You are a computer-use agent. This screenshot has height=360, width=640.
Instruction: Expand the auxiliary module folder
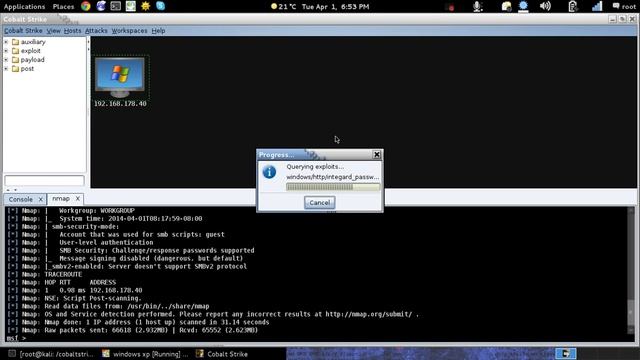[6, 42]
